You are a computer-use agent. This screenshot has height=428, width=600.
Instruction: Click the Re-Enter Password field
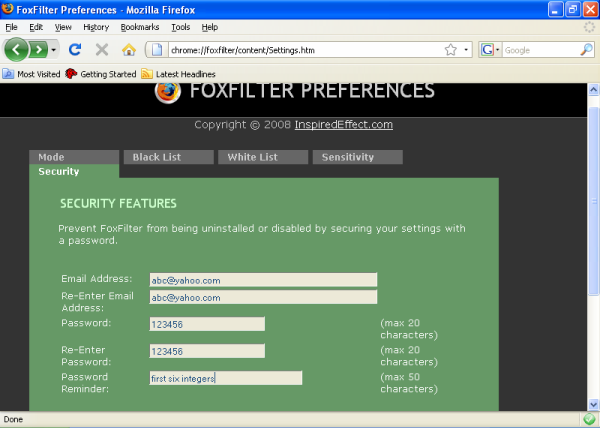pos(207,351)
